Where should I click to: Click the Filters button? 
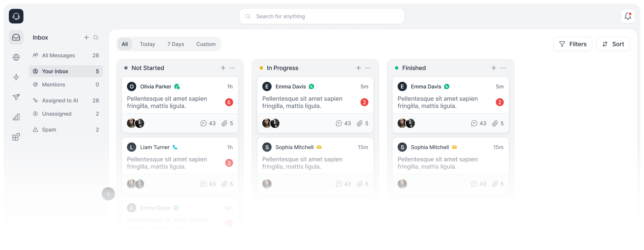pos(573,44)
